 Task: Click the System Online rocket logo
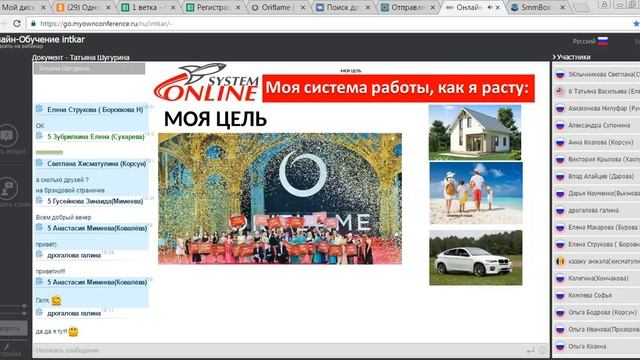[206, 82]
